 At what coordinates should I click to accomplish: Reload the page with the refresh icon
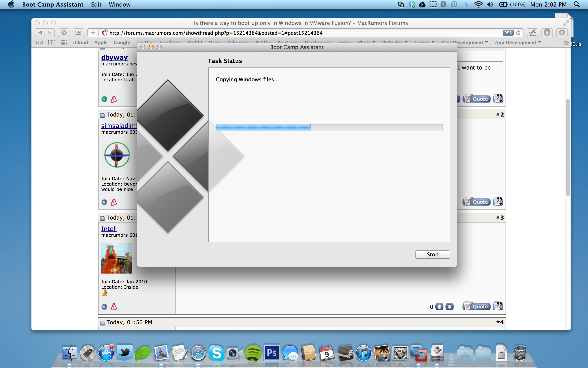518,33
